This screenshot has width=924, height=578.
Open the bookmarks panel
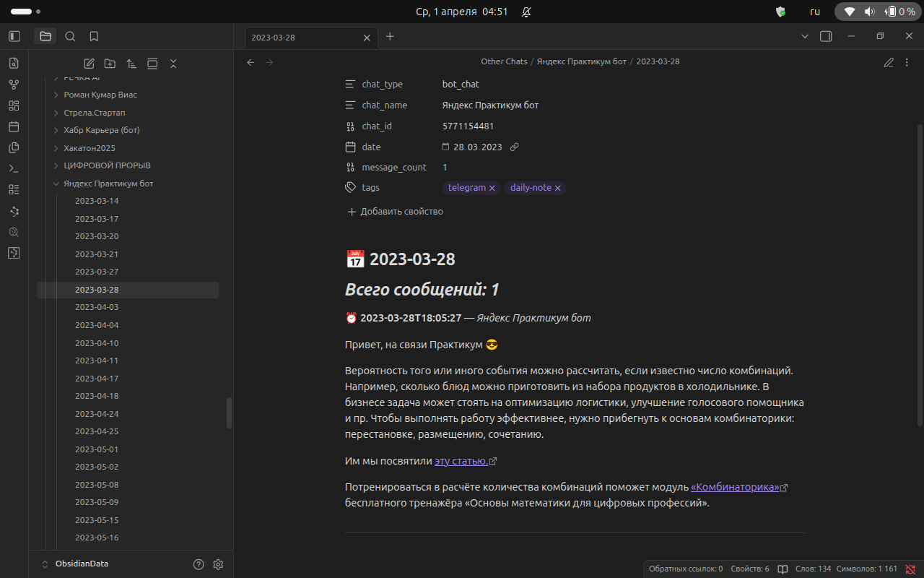click(x=94, y=36)
